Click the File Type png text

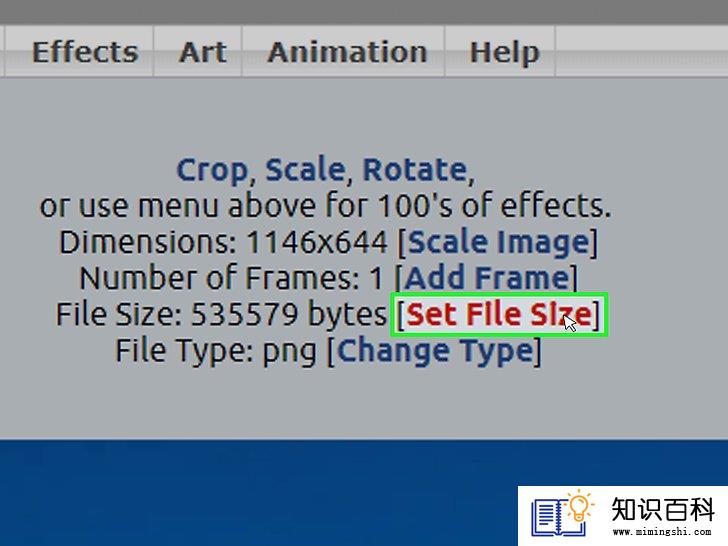pyautogui.click(x=216, y=351)
